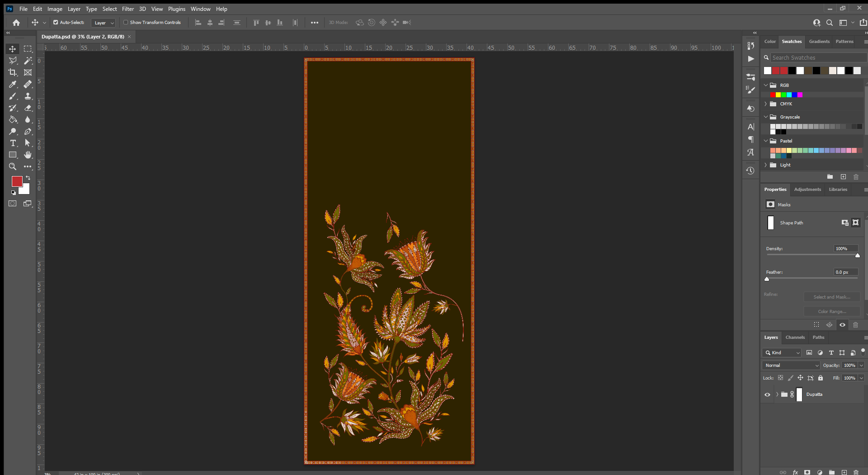Enable Show Transform Controls checkbox
Screen dimensions: 868x475
click(x=126, y=22)
